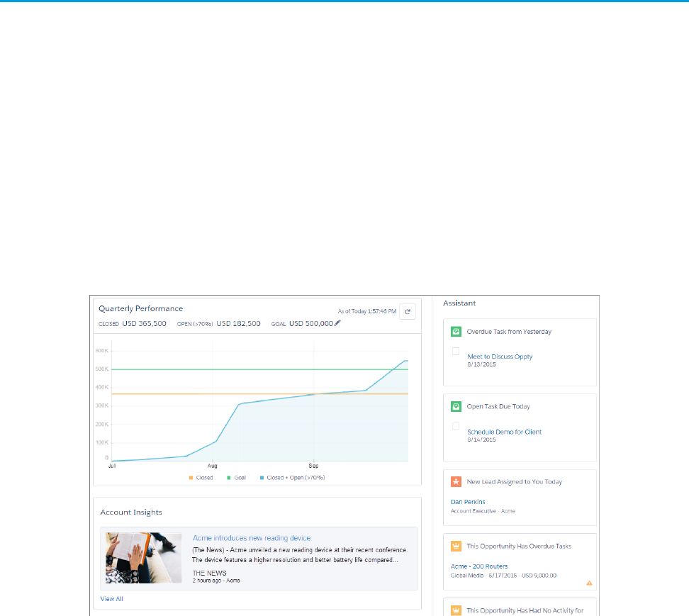Click the crown icon for Overdue Tasks opportunity

click(x=456, y=546)
